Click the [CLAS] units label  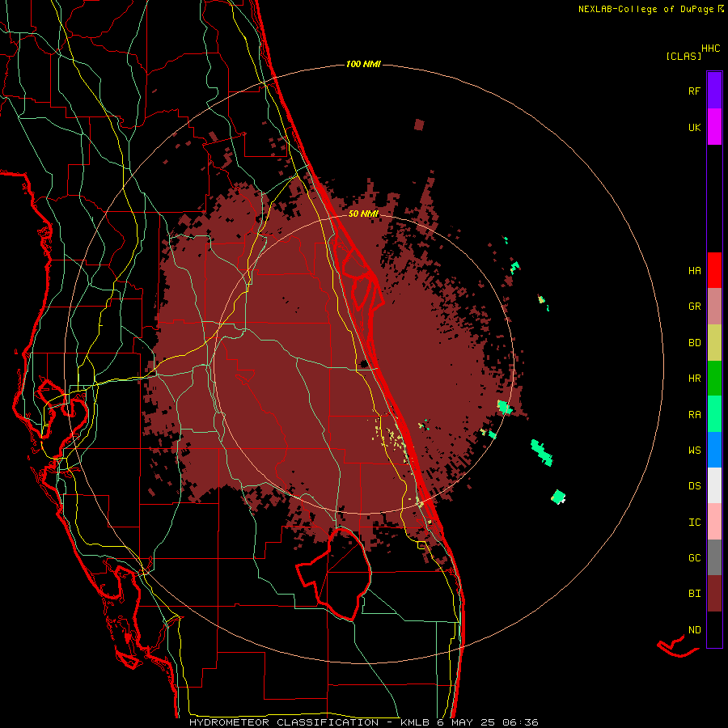[x=684, y=56]
